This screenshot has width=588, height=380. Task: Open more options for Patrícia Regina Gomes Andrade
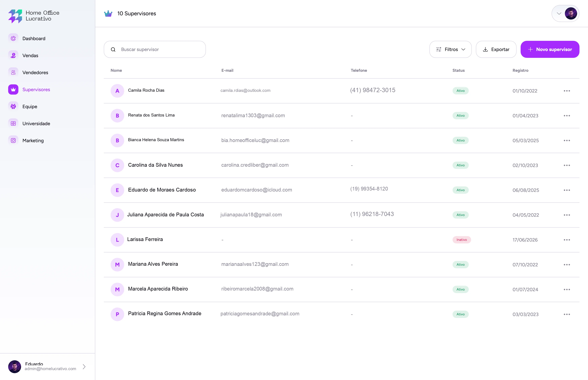567,314
